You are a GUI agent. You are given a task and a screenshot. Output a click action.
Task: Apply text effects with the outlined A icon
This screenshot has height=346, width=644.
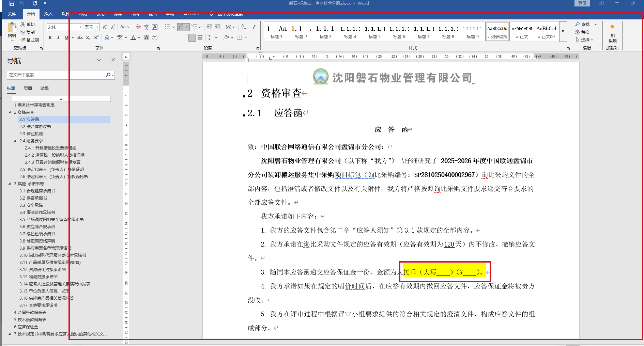[107, 37]
